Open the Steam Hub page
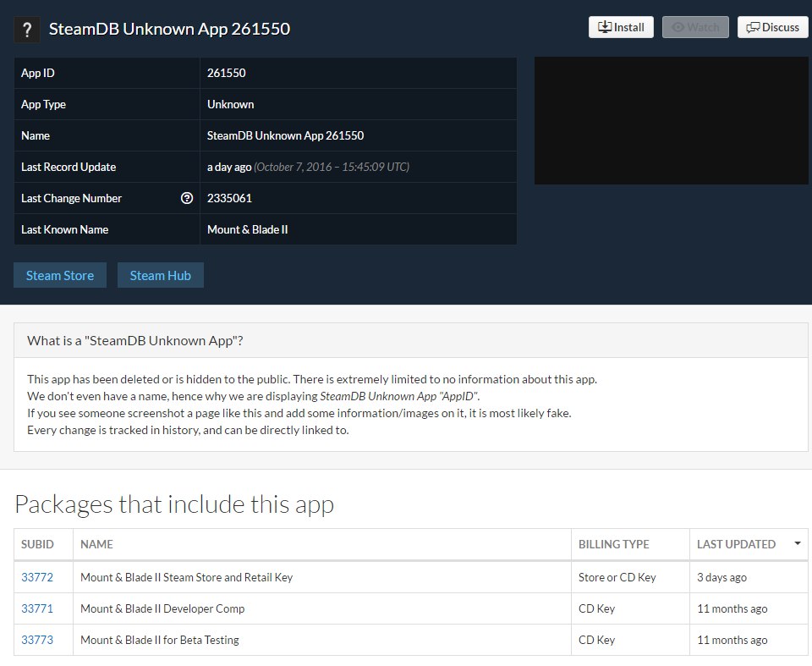Viewport: 812px width, 666px height. (x=160, y=274)
